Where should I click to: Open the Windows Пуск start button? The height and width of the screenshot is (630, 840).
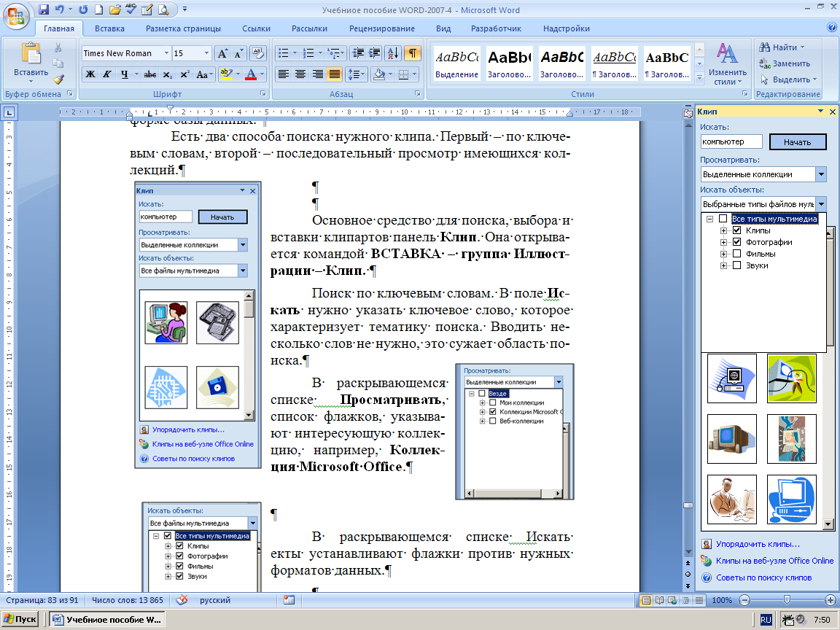tap(20, 619)
